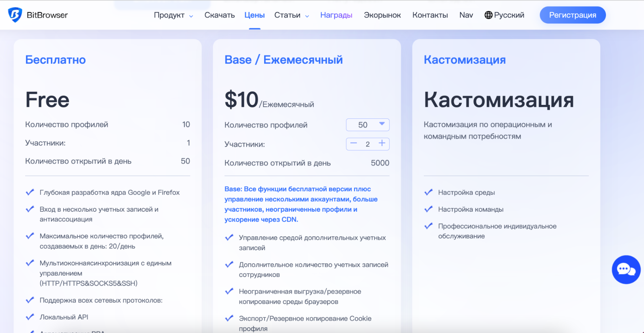Open the live chat bubble icon
The image size is (644, 333).
point(626,270)
